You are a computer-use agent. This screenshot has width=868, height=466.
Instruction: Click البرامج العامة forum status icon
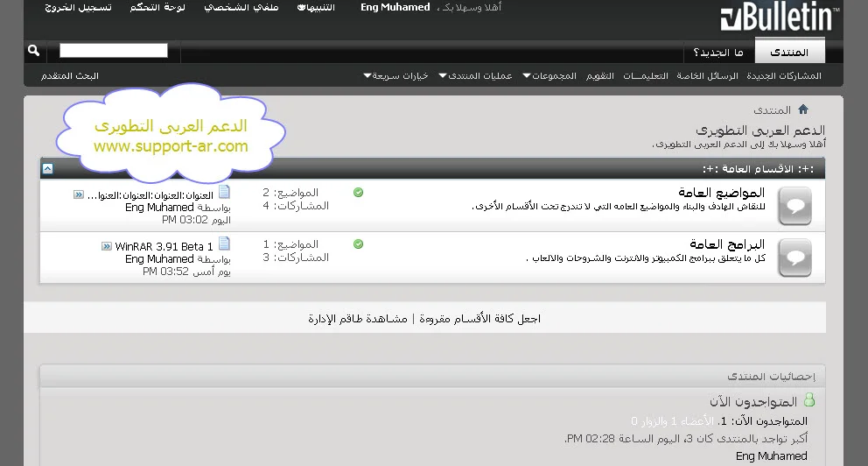tap(794, 258)
